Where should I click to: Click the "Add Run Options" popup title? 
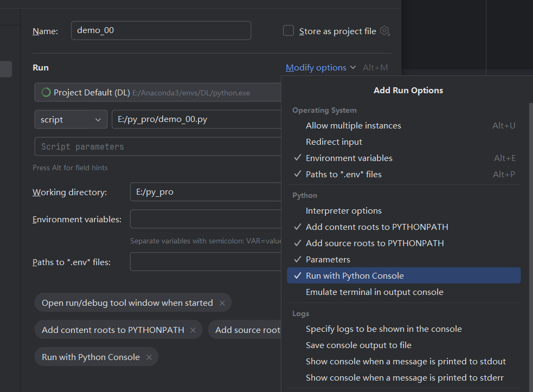pyautogui.click(x=408, y=91)
